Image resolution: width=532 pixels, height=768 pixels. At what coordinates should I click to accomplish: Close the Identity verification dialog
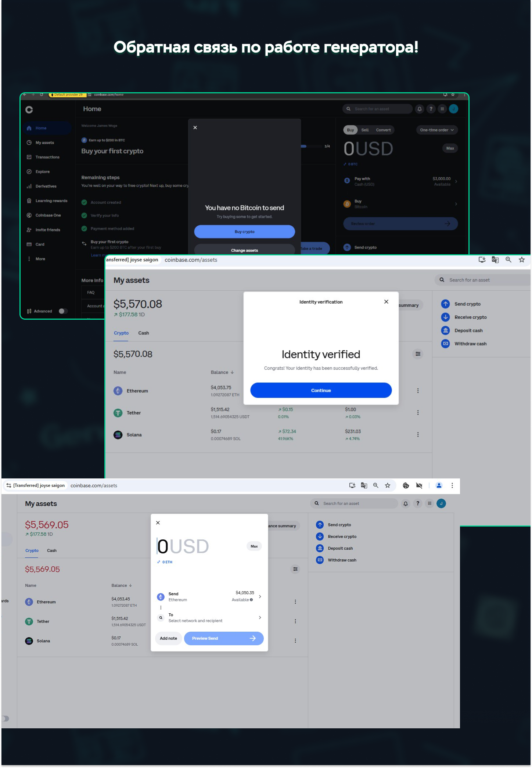click(386, 302)
